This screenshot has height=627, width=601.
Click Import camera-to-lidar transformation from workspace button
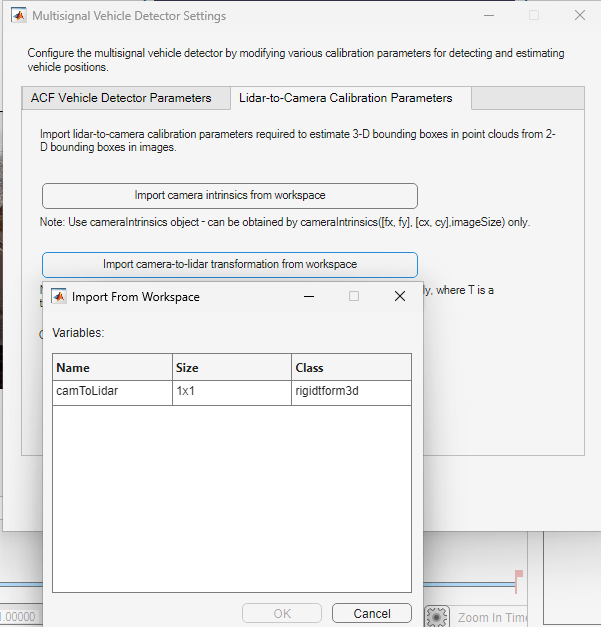(230, 264)
